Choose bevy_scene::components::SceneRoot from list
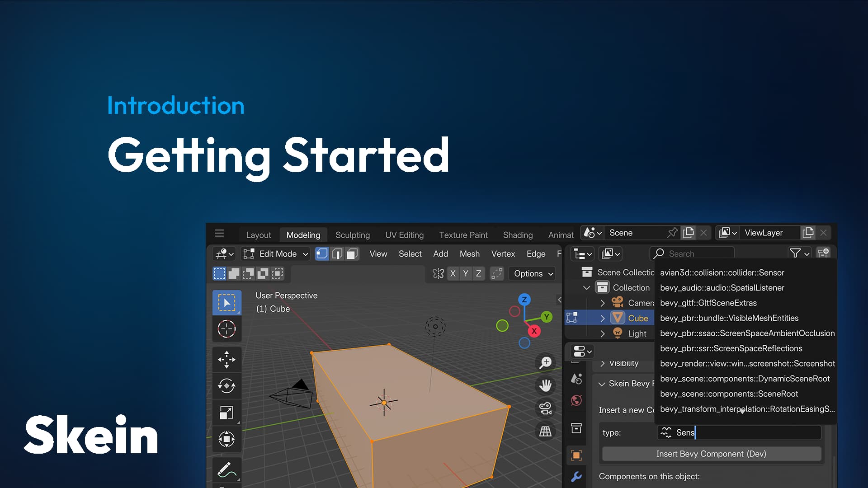Viewport: 868px width, 488px height. pyautogui.click(x=745, y=394)
